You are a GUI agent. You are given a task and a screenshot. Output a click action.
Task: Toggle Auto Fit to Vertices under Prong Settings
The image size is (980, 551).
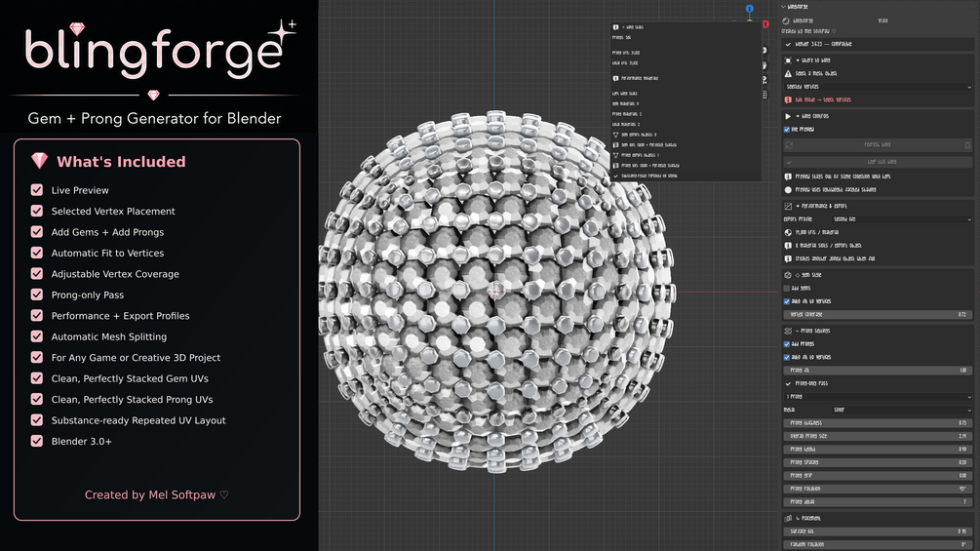click(787, 357)
